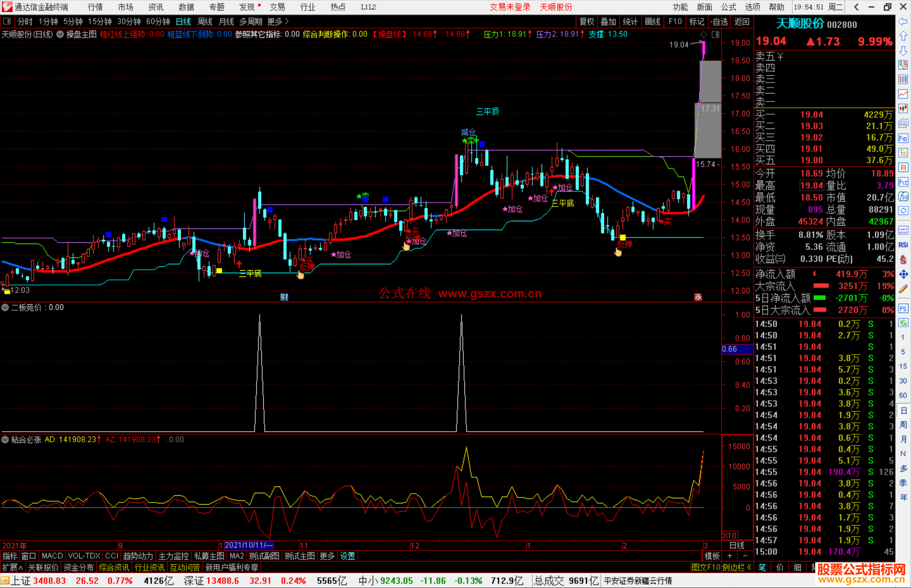Click the back arrow in title bar
The image size is (911, 588).
point(857,7)
